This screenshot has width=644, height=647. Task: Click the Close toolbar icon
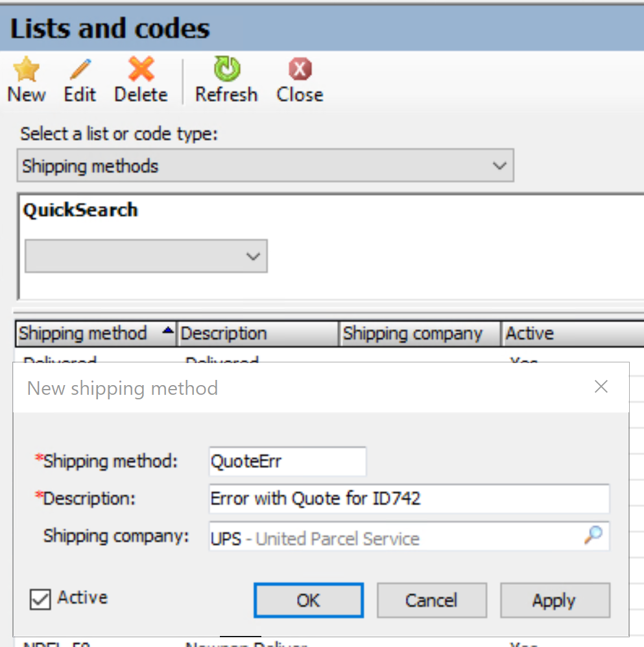(x=300, y=69)
